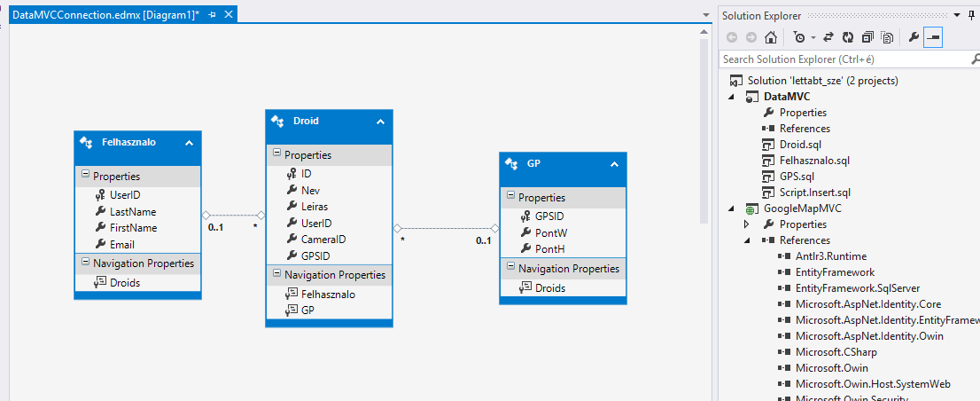Viewport: 980px width, 401px height.
Task: Click key icon beside Felhasznalo's UserID
Action: coord(100,195)
